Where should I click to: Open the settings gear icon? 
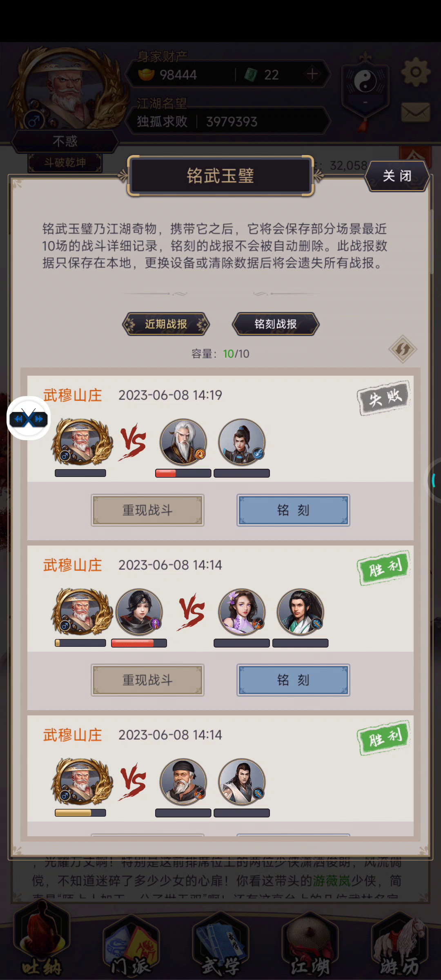[x=416, y=72]
